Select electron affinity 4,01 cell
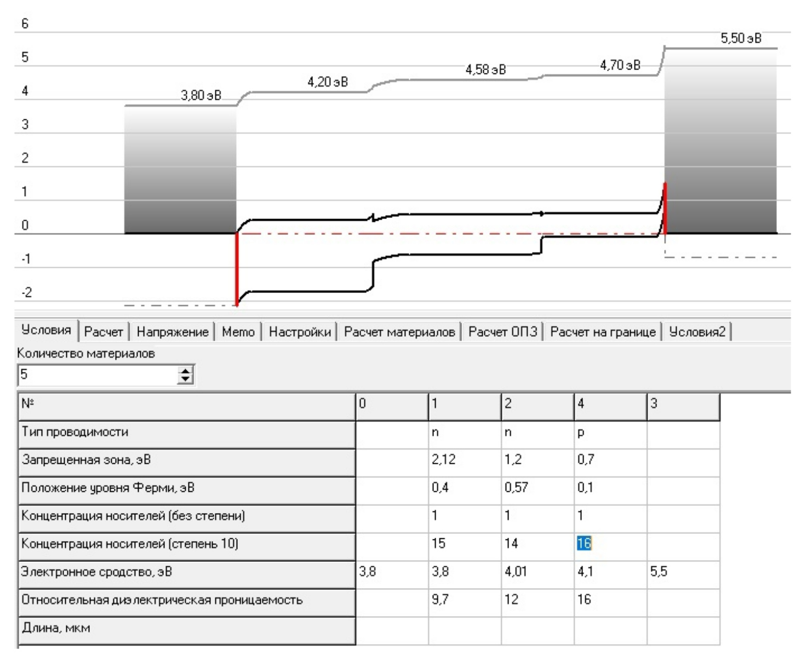 pyautogui.click(x=537, y=572)
